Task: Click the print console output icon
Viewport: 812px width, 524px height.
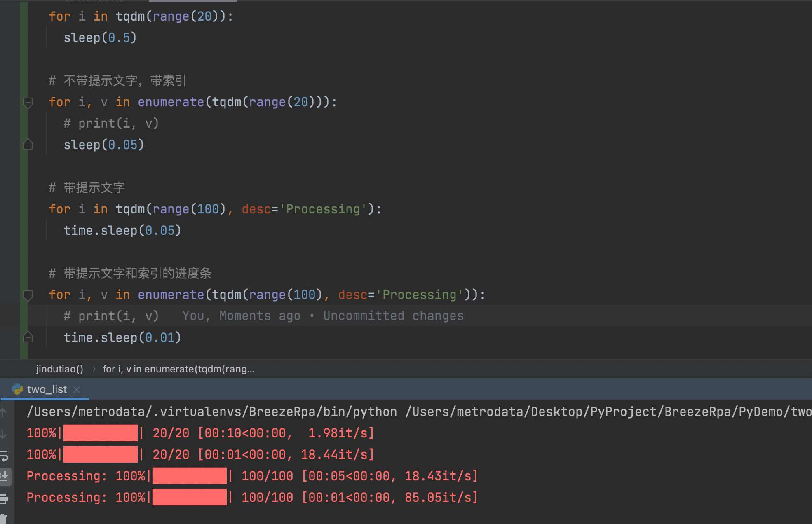Action: 4,498
